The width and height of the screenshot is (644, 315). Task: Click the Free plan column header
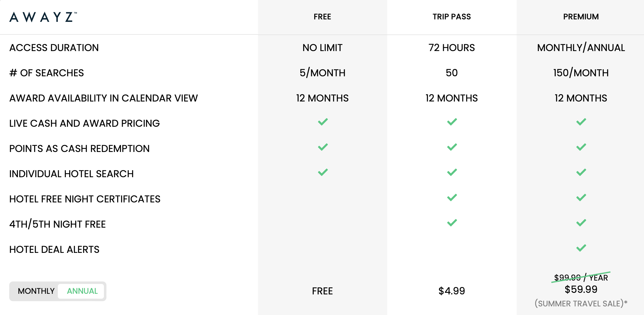pyautogui.click(x=322, y=17)
